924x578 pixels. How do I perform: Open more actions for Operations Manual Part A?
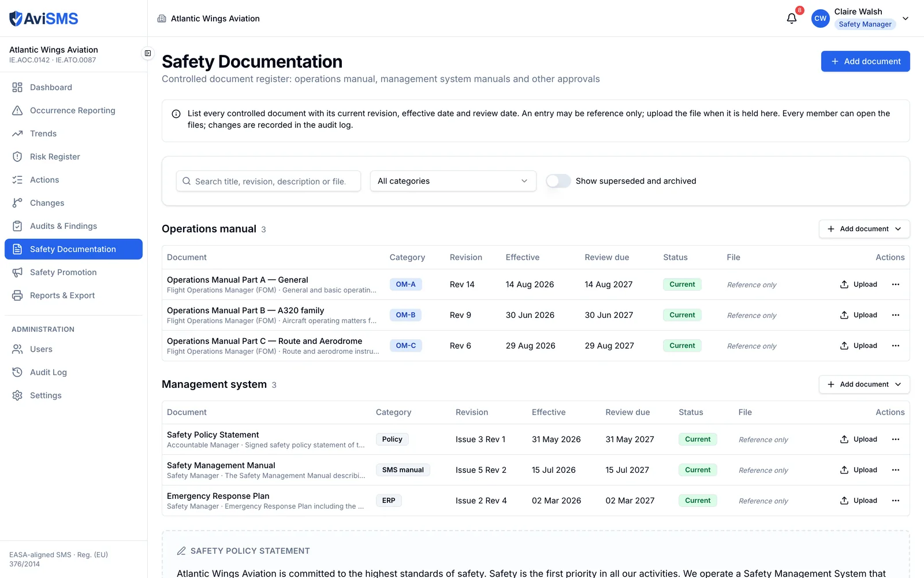(x=896, y=284)
